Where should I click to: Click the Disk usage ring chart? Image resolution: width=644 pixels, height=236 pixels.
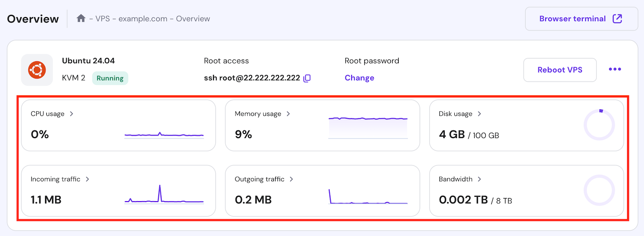599,125
